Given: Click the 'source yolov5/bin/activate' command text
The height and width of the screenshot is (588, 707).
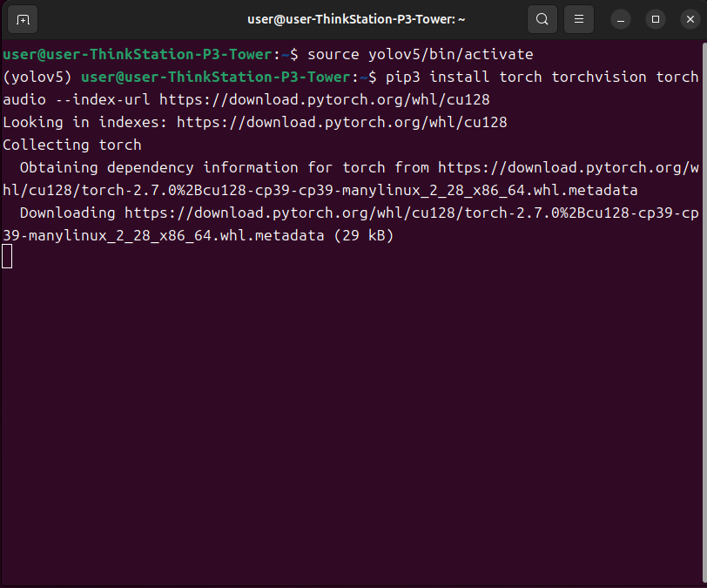Looking at the screenshot, I should 421,55.
